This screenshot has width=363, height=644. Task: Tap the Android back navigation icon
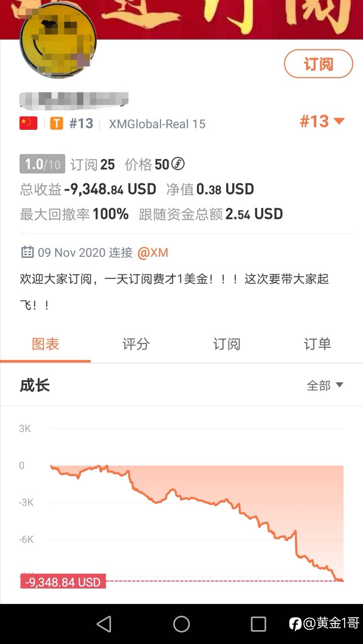coord(104,624)
